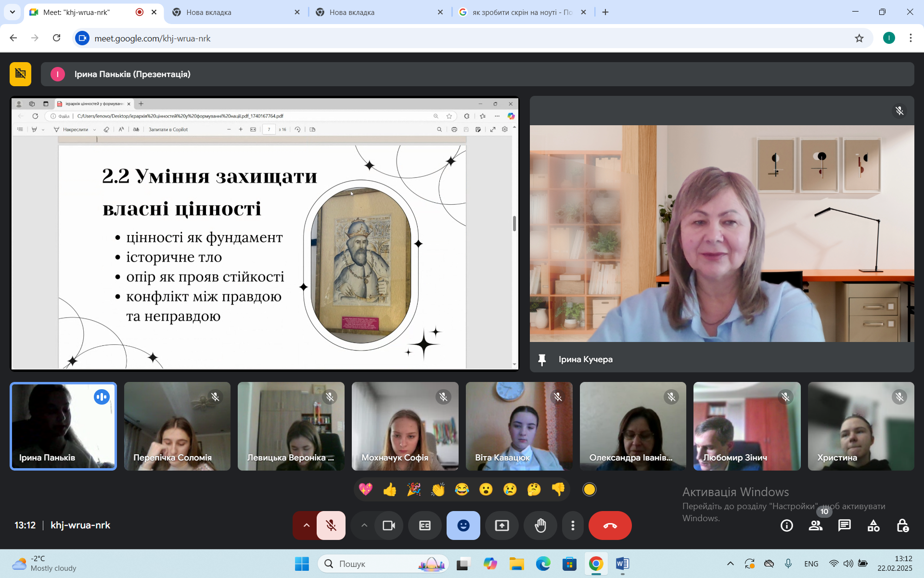The width and height of the screenshot is (924, 578).
Task: Click the red leave call button
Action: pos(610,525)
